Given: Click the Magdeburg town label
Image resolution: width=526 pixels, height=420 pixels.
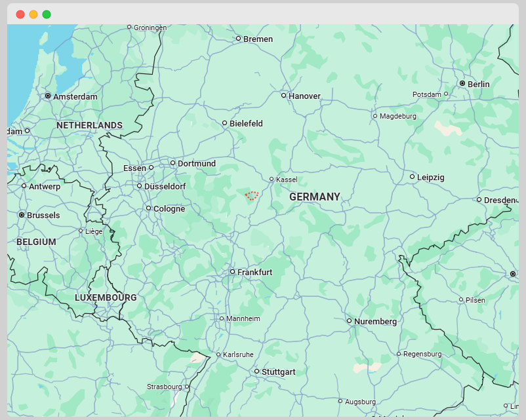Looking at the screenshot, I should pos(398,117).
